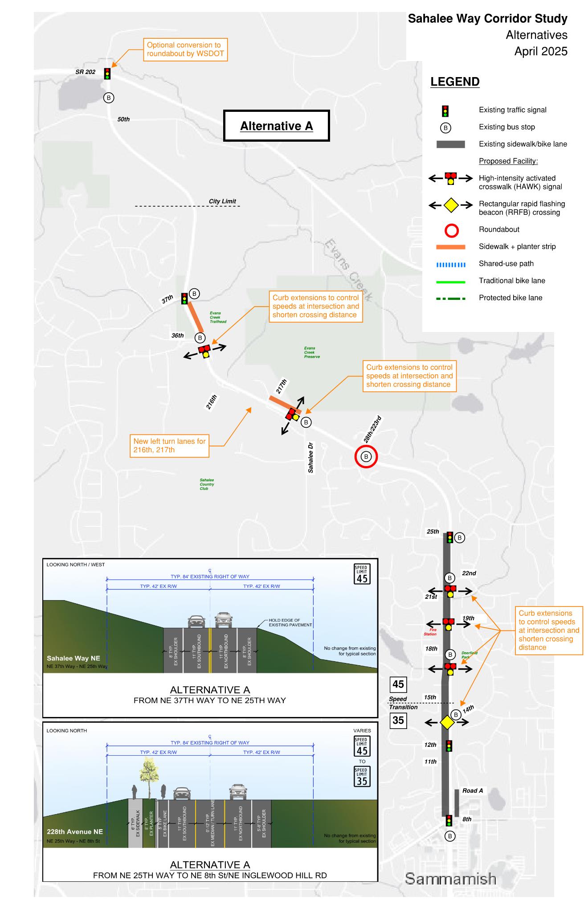Screen dimensions: 588x909
Task: Click the Speed Limit 35 sign in bottom cross-section
Action: click(362, 777)
